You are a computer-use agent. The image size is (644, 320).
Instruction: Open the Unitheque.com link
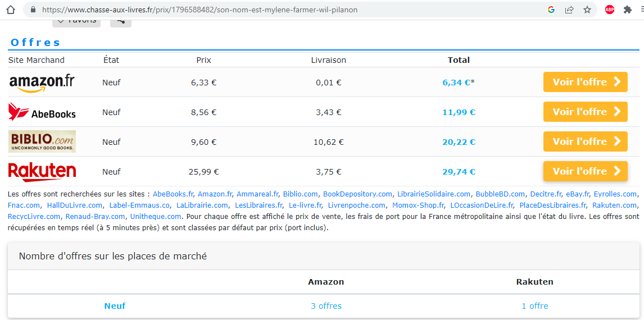pos(156,216)
